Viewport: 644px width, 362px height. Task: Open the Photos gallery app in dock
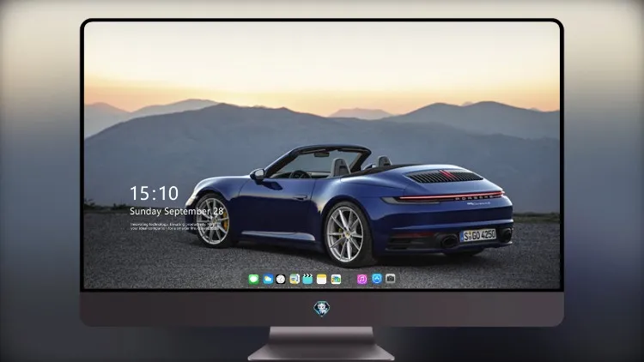click(x=336, y=279)
